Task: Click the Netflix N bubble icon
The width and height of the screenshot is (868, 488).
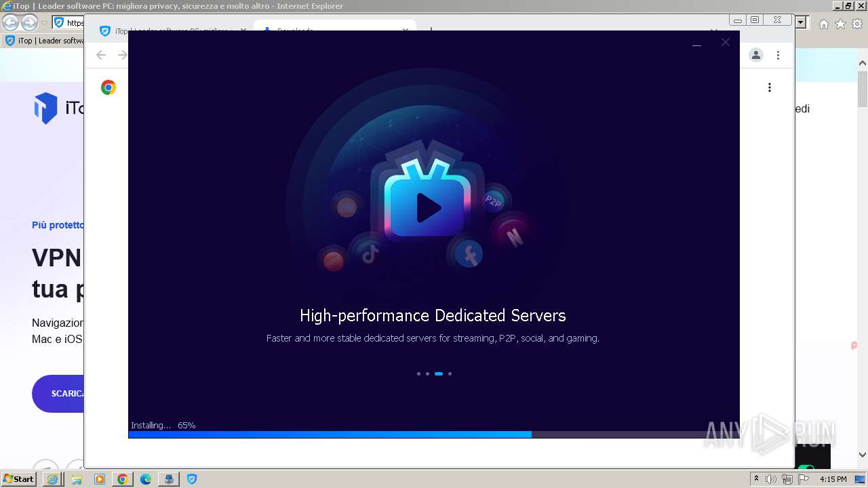Action: 514,236
